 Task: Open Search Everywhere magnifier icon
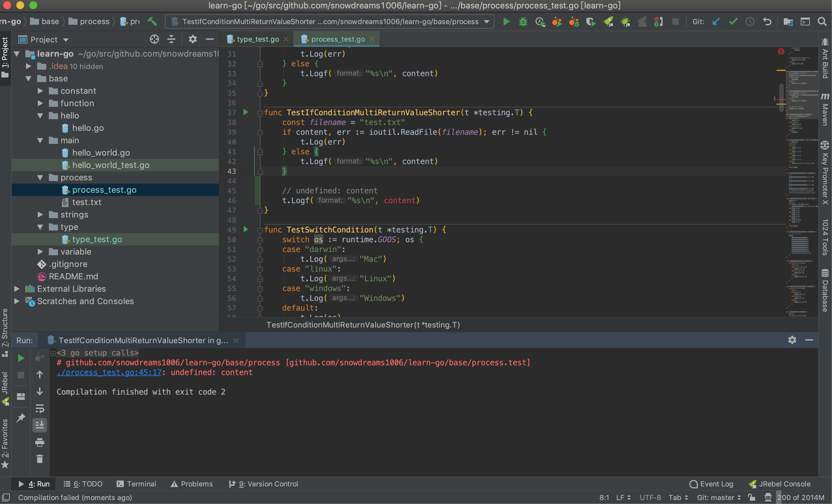(822, 21)
